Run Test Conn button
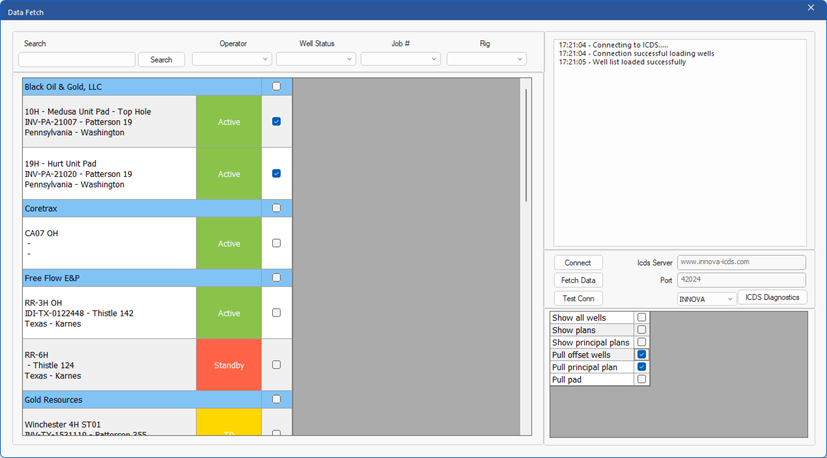Image resolution: width=827 pixels, height=458 pixels. (578, 299)
